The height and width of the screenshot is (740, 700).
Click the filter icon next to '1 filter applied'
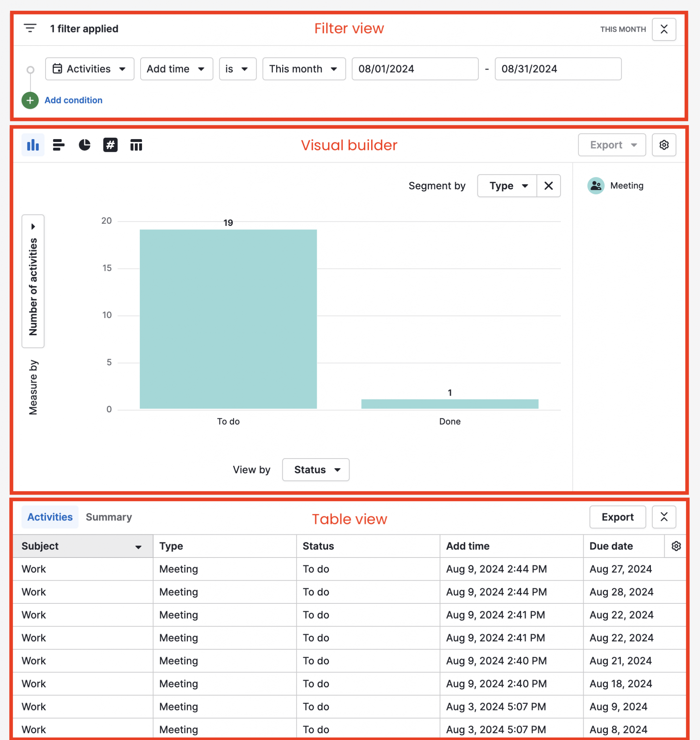30,27
